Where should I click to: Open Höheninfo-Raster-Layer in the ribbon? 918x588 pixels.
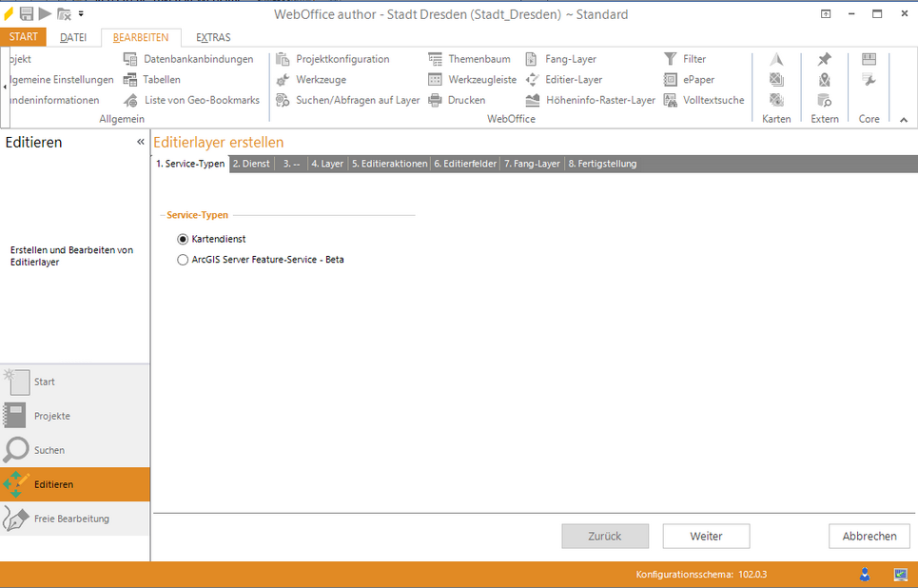[590, 100]
